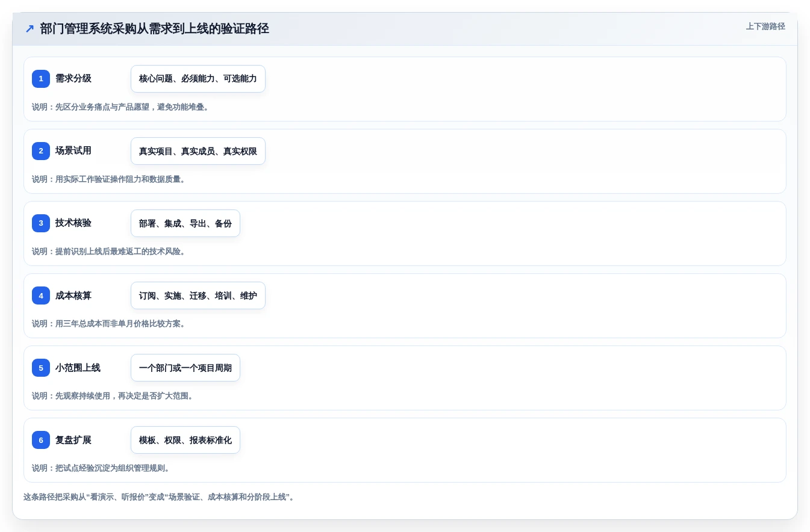Click the note 用三年总成本而非单月价格比较方案
This screenshot has height=532, width=810.
coord(108,324)
